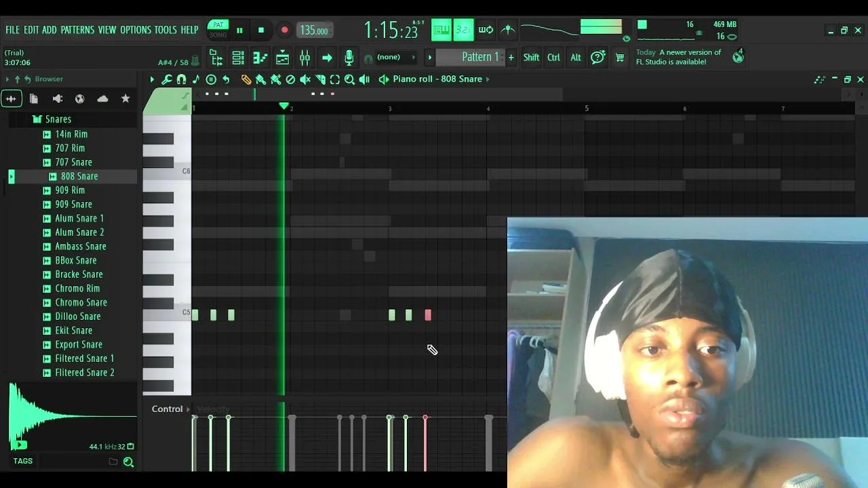Viewport: 868px width, 488px height.
Task: Click the red note at C5
Action: (x=428, y=315)
